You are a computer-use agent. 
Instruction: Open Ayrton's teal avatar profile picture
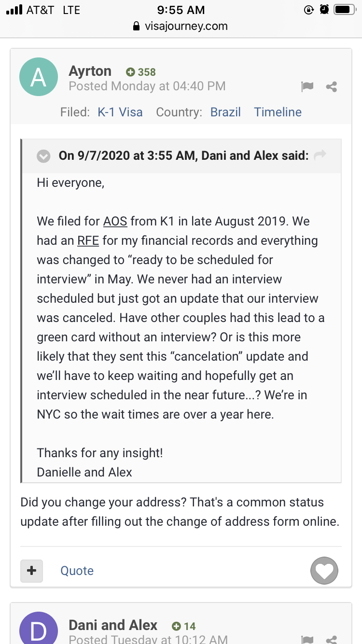tap(38, 77)
